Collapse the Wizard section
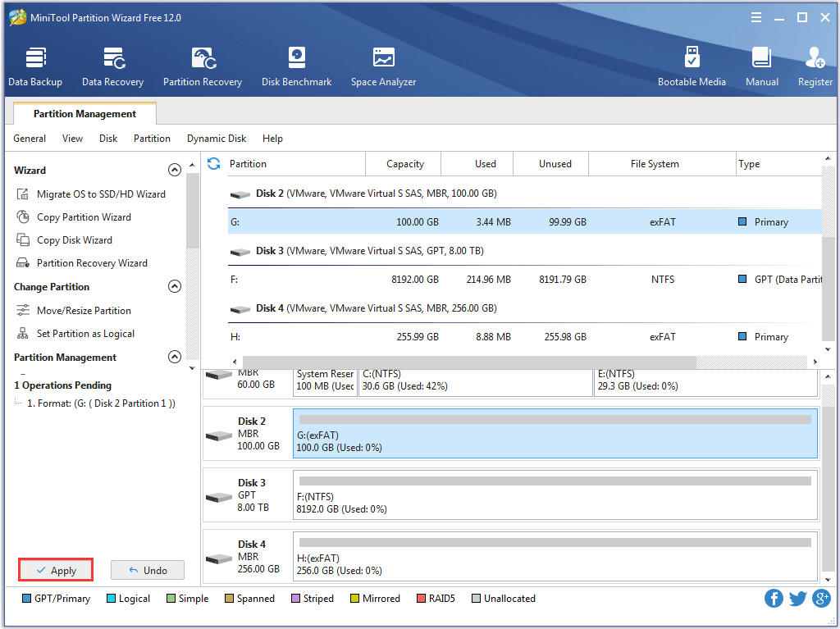This screenshot has width=840, height=629. click(x=175, y=170)
